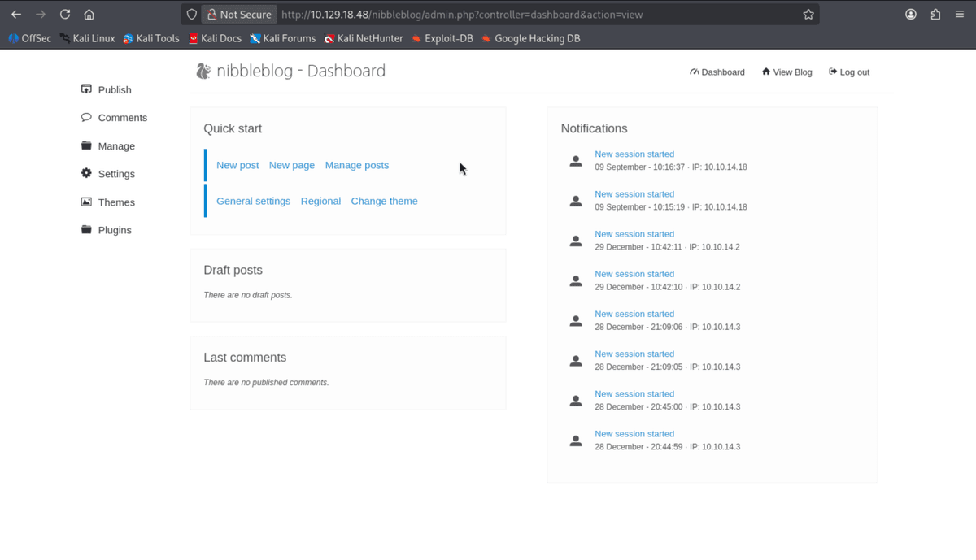Click the Notifications panel heading
This screenshot has width=976, height=560.
[x=594, y=128]
